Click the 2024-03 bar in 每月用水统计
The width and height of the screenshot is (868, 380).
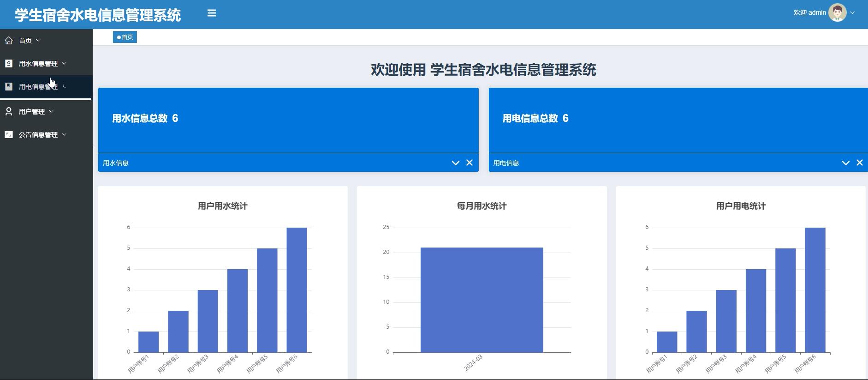click(482, 300)
